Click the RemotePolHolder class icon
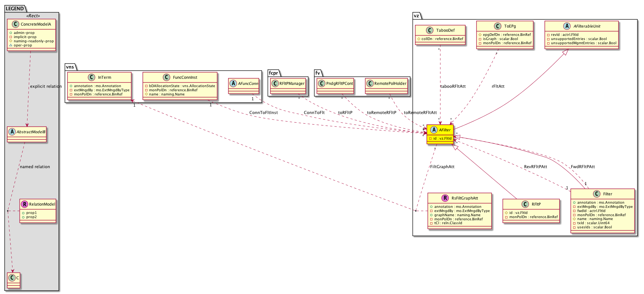This screenshot has width=644, height=294. coord(370,84)
